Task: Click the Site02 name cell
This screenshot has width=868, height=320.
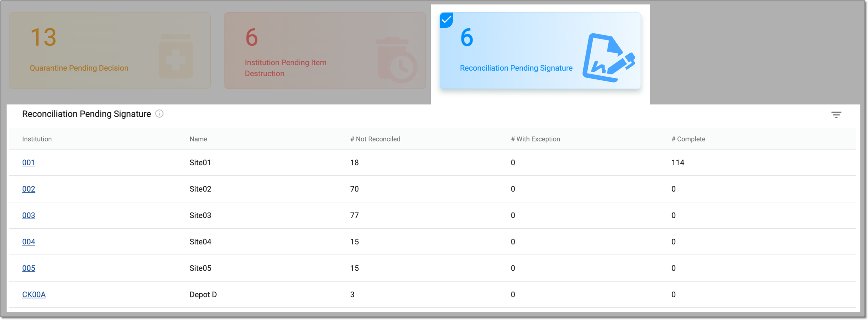Action: 200,189
